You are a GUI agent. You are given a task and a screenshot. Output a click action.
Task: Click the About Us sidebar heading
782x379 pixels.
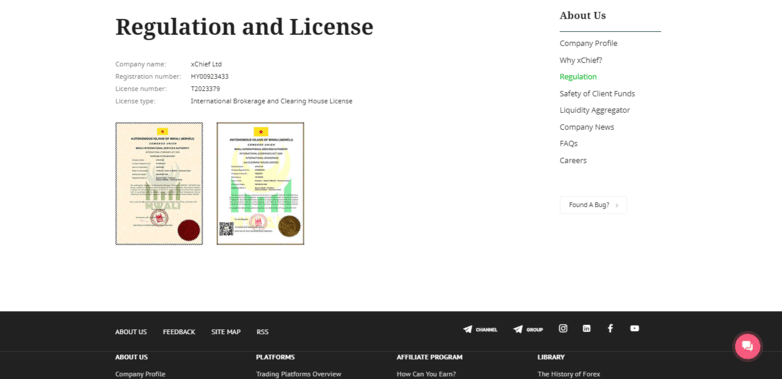click(x=583, y=15)
